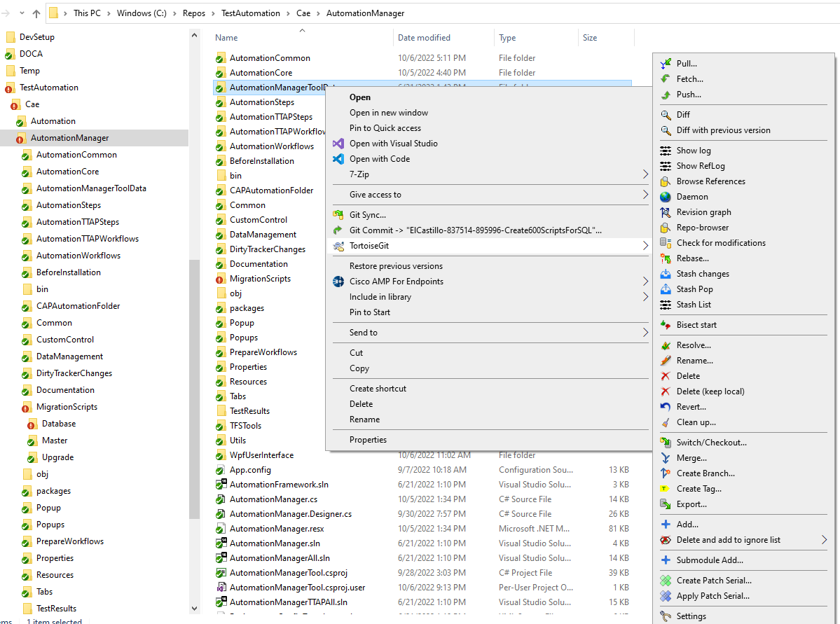Click the Rebase icon
Viewport: 840px width, 624px height.
tap(666, 258)
